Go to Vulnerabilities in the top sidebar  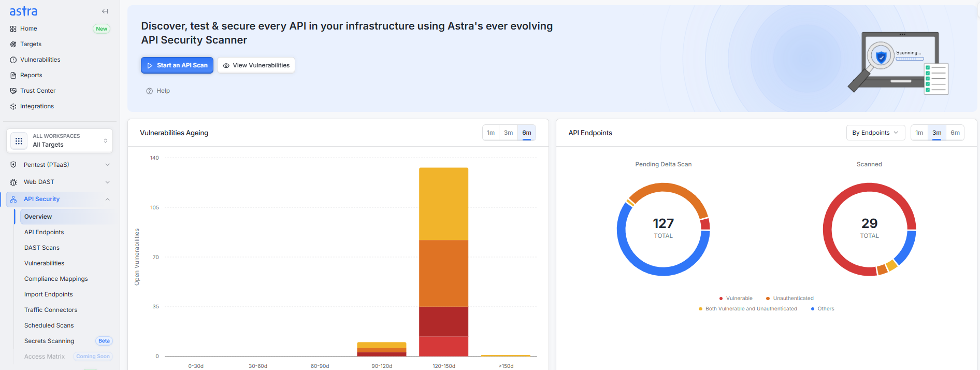click(40, 60)
